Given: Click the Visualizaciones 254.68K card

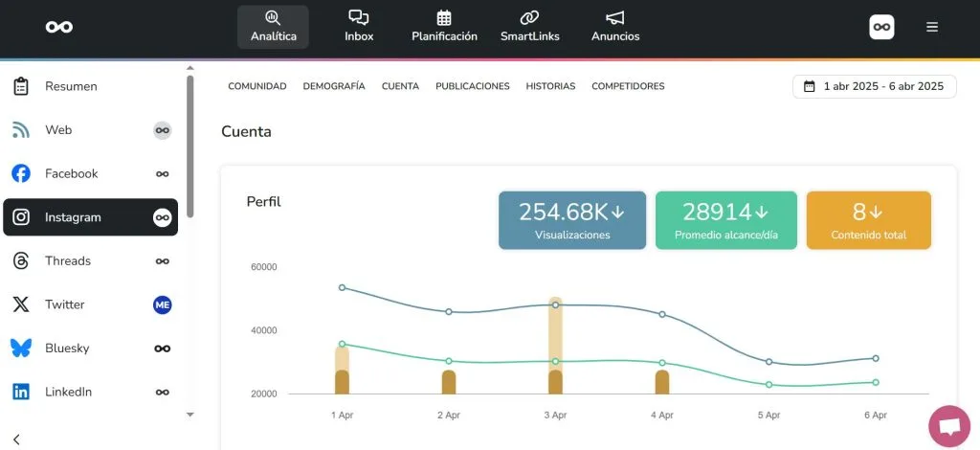Looking at the screenshot, I should click(572, 220).
